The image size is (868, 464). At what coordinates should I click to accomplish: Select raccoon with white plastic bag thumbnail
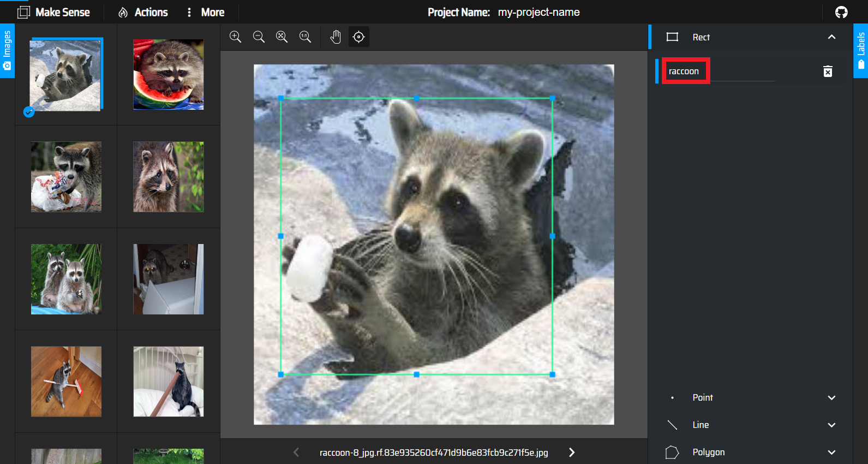[x=66, y=177]
